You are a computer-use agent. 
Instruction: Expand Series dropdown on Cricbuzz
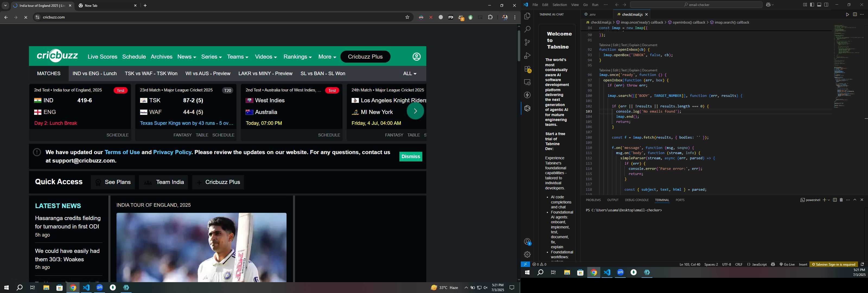point(211,57)
